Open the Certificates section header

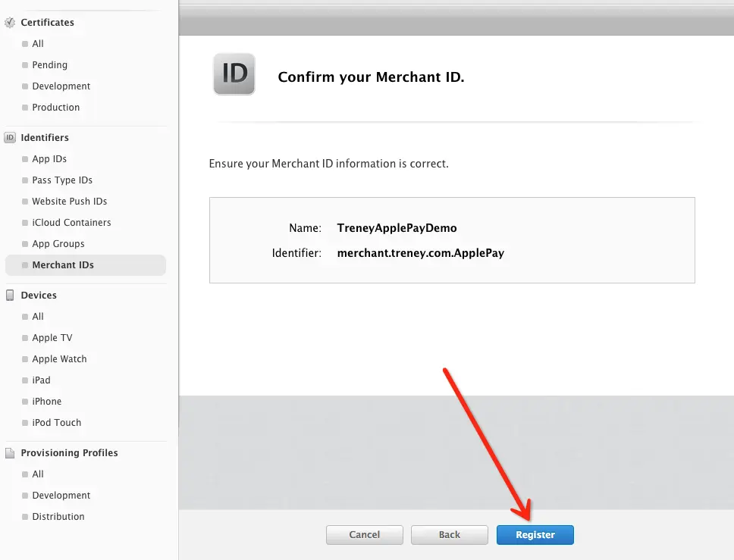[x=47, y=23]
